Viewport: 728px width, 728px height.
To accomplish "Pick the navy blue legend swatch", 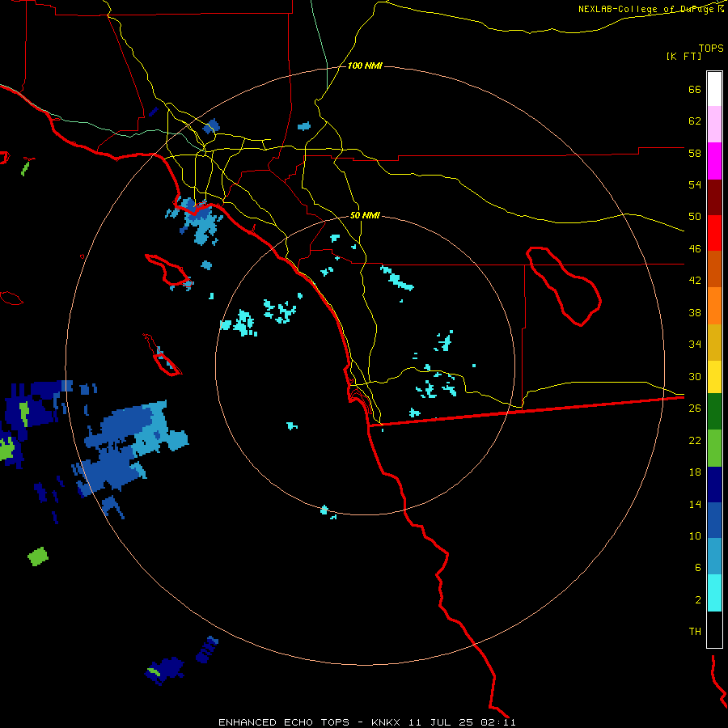I will (x=714, y=485).
